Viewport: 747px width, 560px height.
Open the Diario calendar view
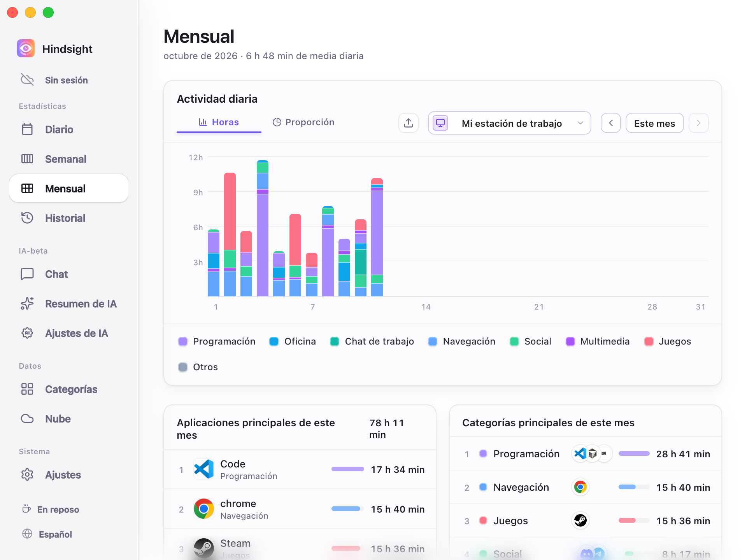69,129
